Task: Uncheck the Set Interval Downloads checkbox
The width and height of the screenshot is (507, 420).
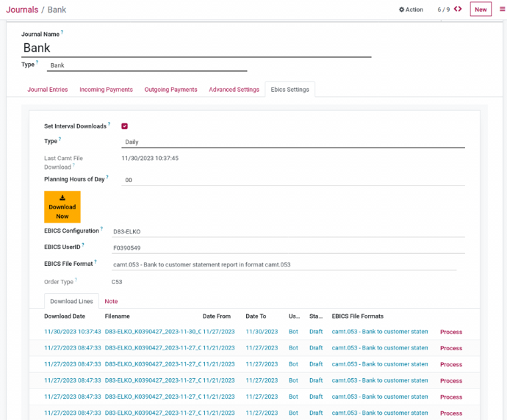Action: click(125, 126)
